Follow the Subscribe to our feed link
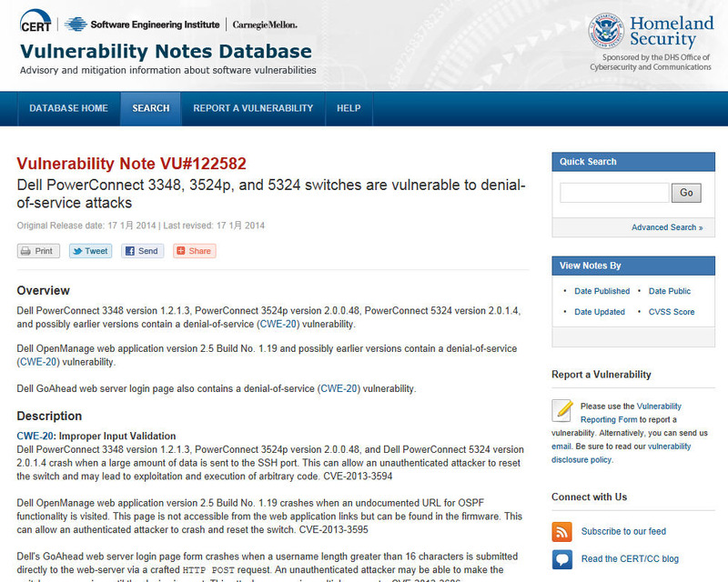 [623, 531]
